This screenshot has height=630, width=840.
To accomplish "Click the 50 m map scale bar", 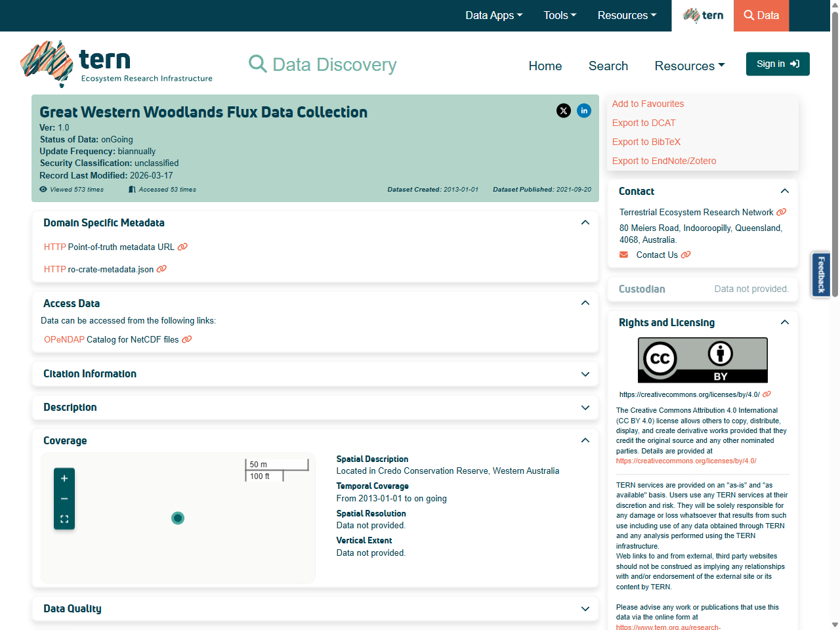I will 276,465.
